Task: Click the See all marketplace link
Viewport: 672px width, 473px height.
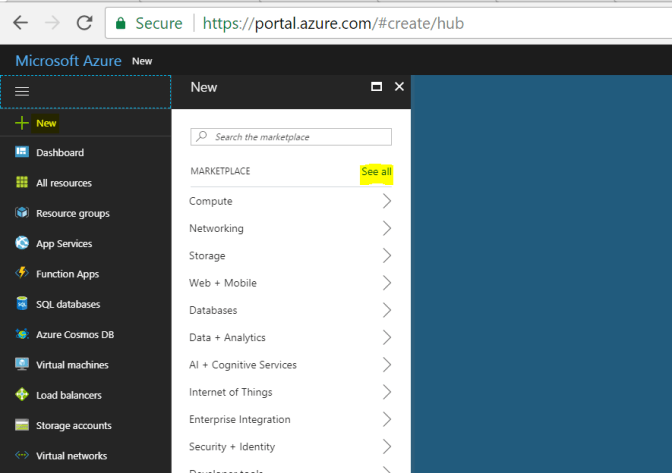Action: point(376,172)
